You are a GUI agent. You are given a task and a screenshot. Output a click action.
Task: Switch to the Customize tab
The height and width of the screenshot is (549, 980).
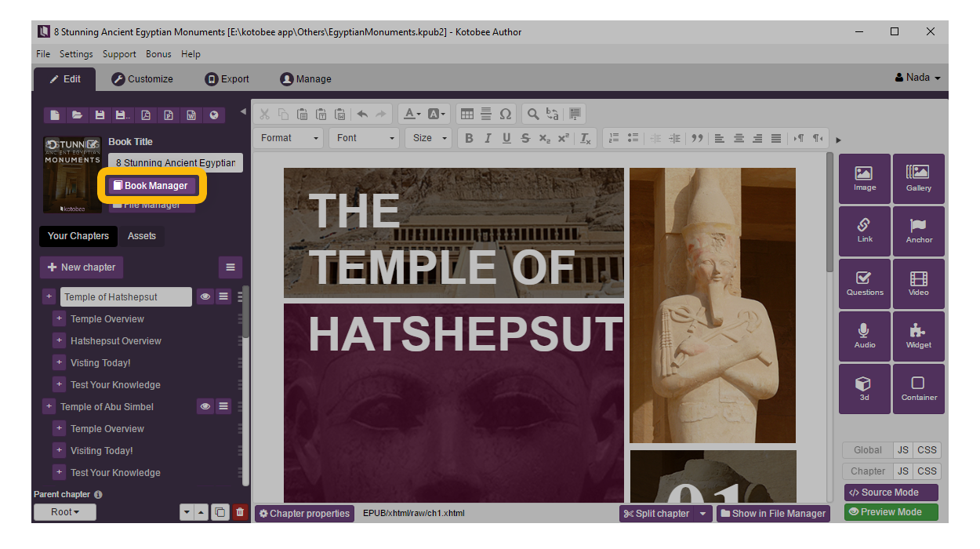pos(142,79)
